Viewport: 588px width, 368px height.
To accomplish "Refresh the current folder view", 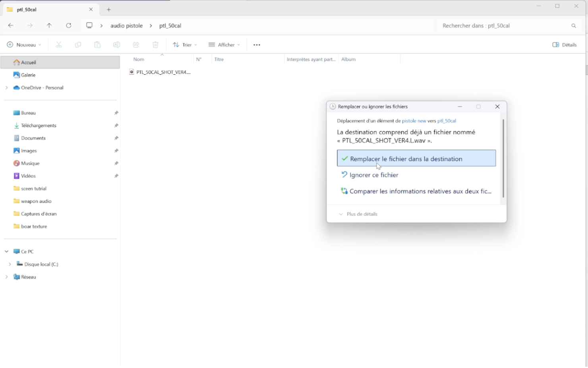I will click(x=69, y=25).
